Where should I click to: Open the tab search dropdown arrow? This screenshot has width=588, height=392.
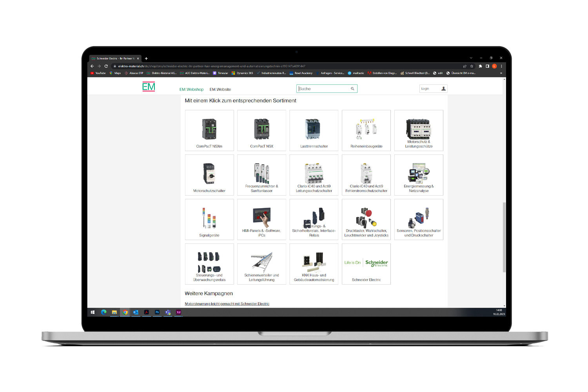coord(471,58)
